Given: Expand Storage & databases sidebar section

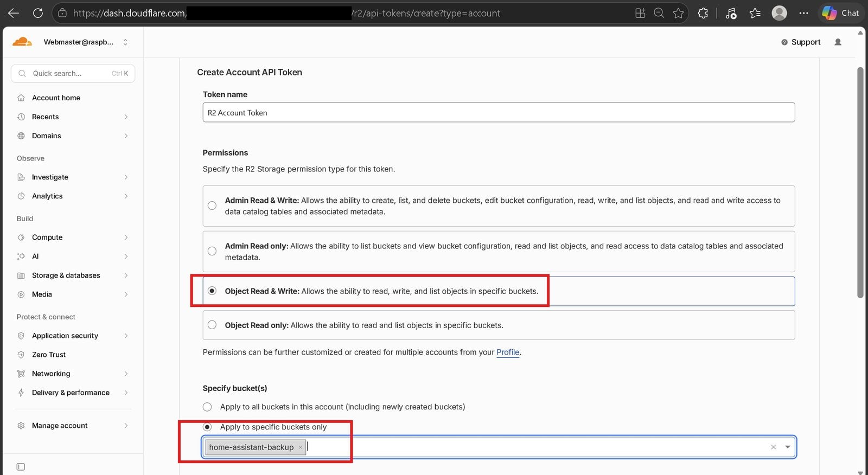Looking at the screenshot, I should [x=73, y=275].
